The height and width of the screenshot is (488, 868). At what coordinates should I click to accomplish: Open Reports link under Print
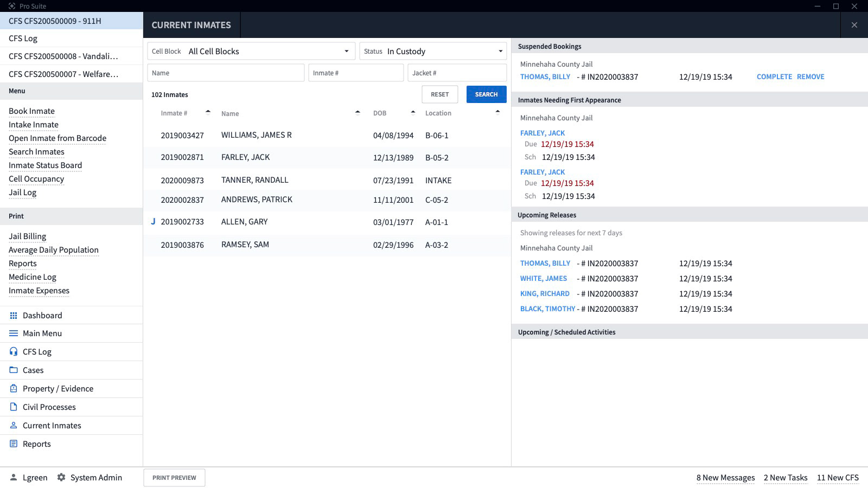pos(23,264)
